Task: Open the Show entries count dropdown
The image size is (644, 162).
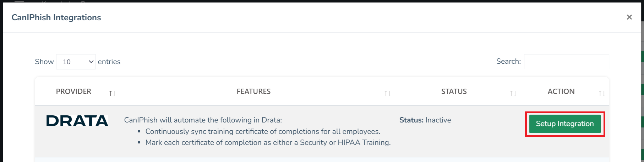Action: (76, 62)
